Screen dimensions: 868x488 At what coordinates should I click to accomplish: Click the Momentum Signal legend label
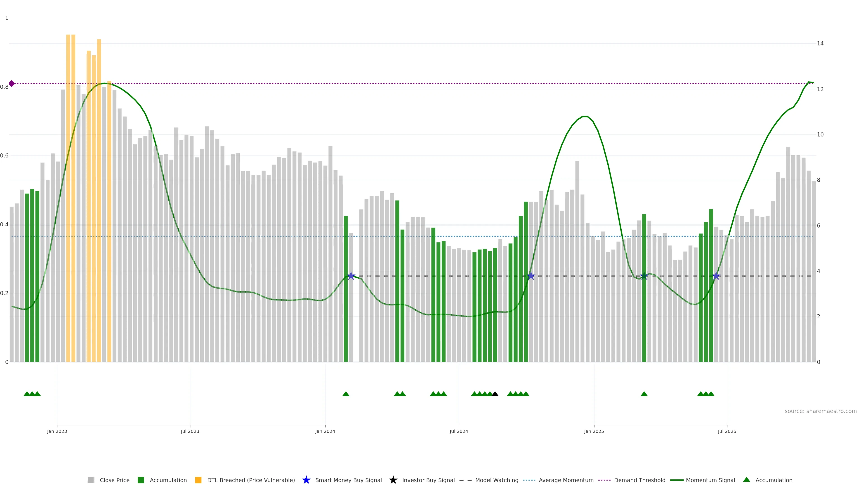click(x=710, y=480)
